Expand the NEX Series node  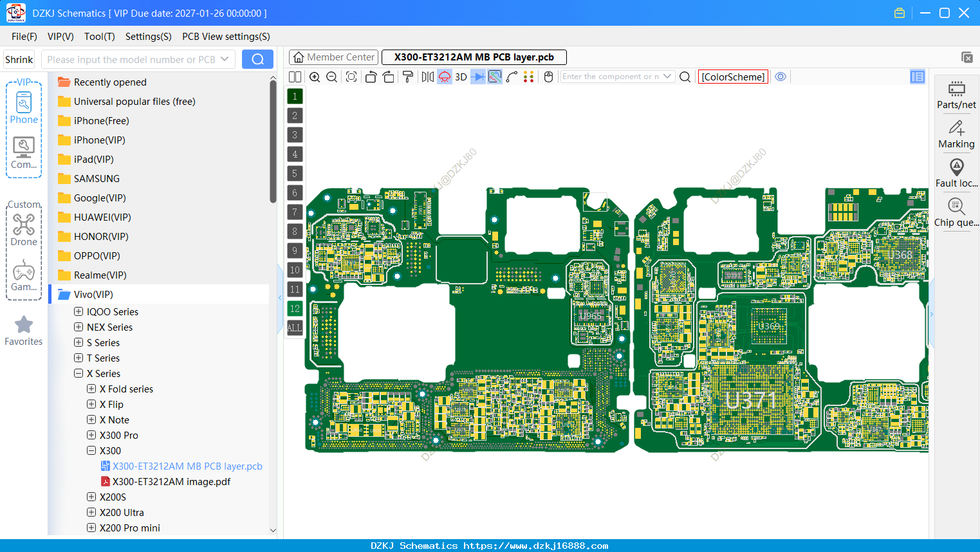(x=79, y=327)
